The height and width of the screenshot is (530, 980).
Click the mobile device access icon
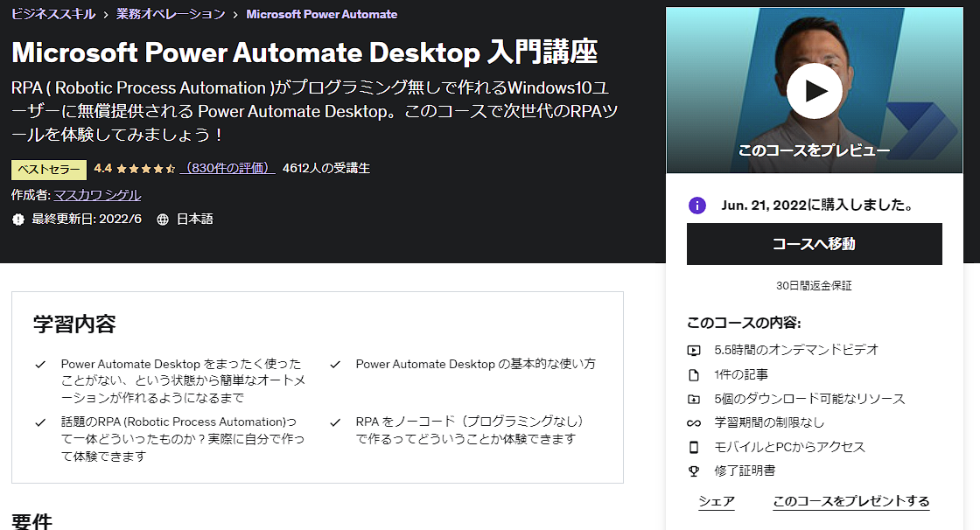pyautogui.click(x=694, y=447)
